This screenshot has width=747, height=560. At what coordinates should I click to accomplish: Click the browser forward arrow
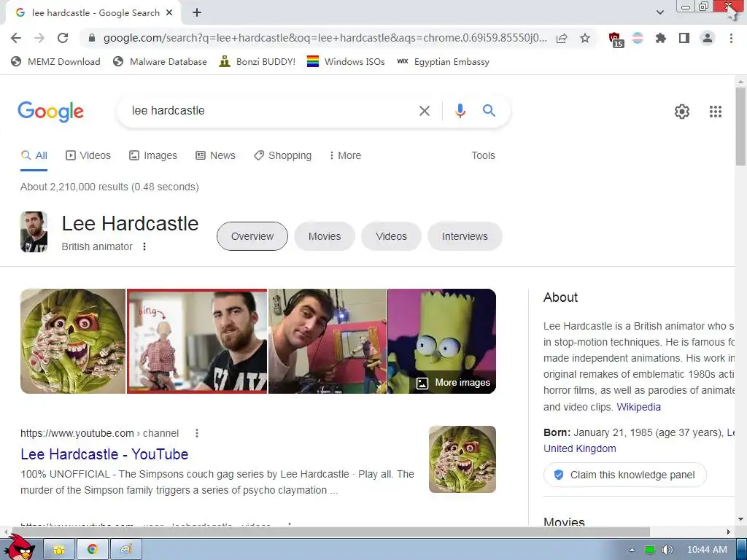(x=39, y=38)
